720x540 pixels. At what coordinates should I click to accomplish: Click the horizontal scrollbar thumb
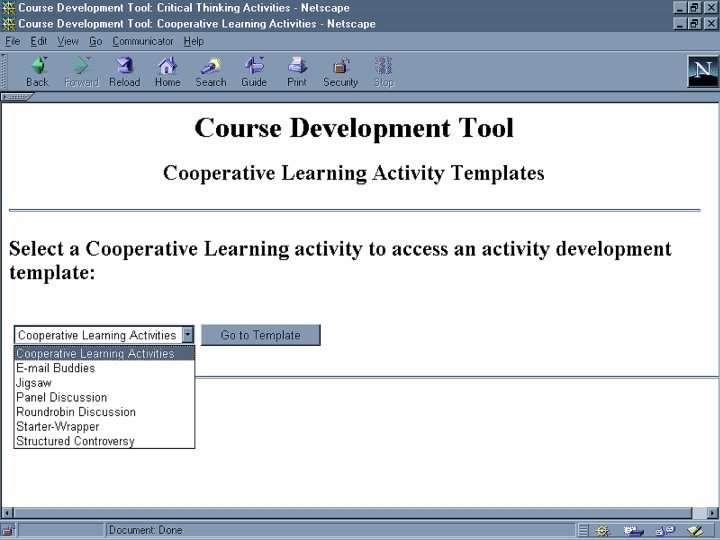pos(353,512)
